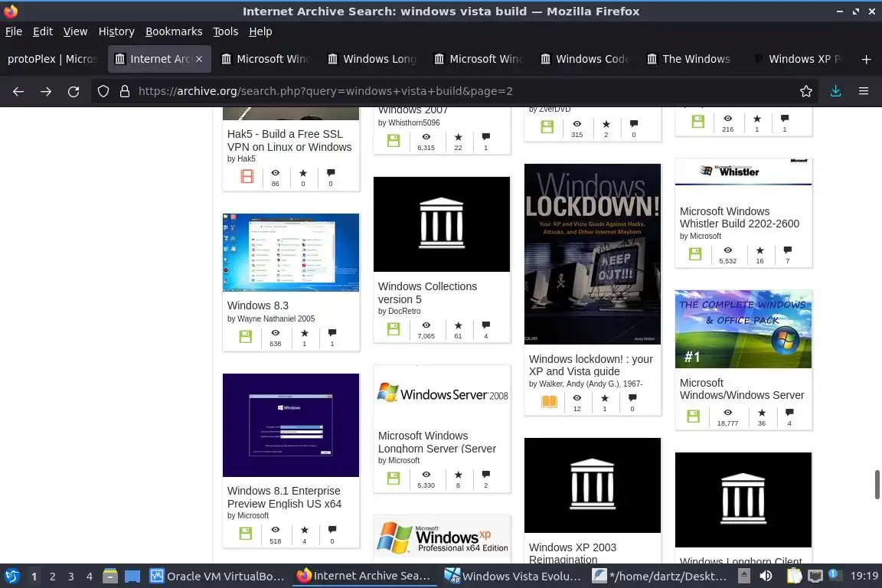Open the Windows Server 2008 logo thumbnail
Screen dimensions: 882x588
442,394
